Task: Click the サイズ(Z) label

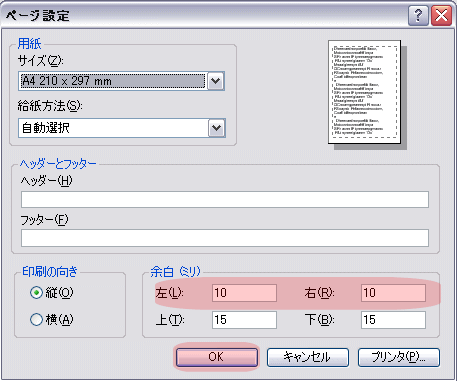Action: click(40, 61)
